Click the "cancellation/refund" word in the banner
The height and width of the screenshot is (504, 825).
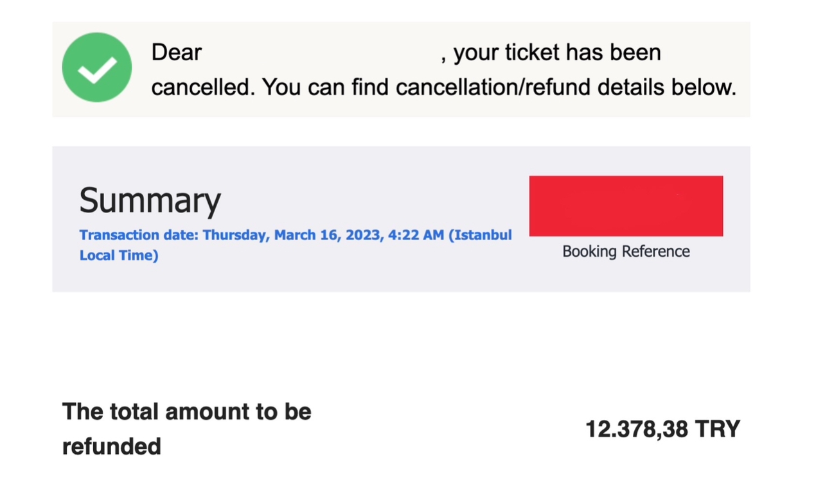pyautogui.click(x=493, y=86)
